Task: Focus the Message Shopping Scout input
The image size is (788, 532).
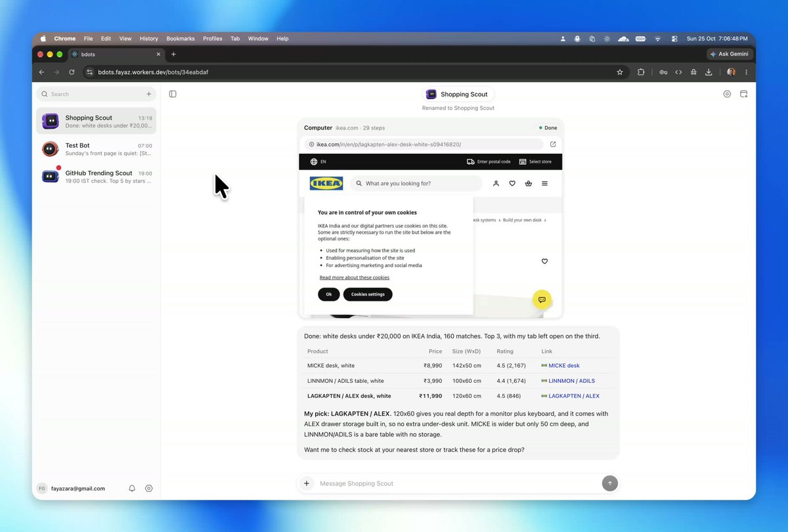Action: (457, 483)
